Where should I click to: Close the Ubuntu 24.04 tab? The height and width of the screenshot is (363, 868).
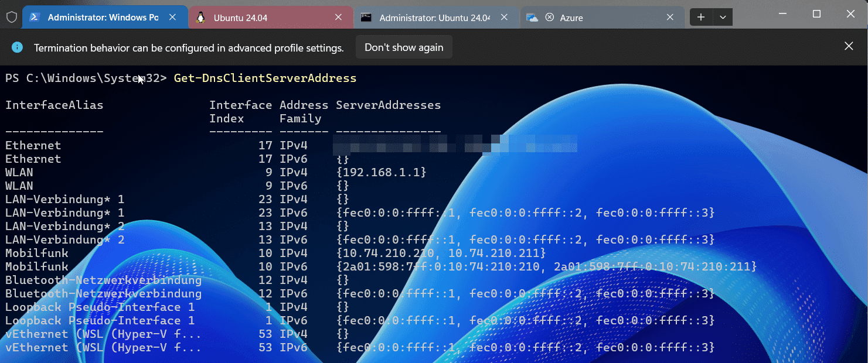pyautogui.click(x=338, y=17)
